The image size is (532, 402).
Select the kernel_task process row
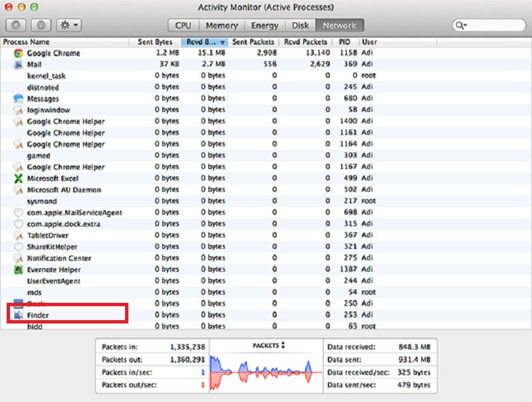266,76
